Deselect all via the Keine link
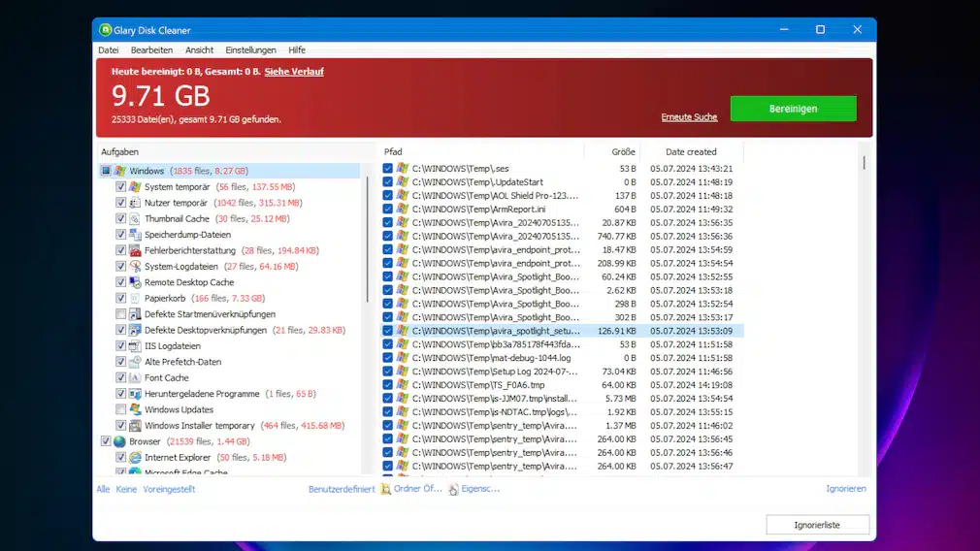This screenshot has height=551, width=980. 126,489
